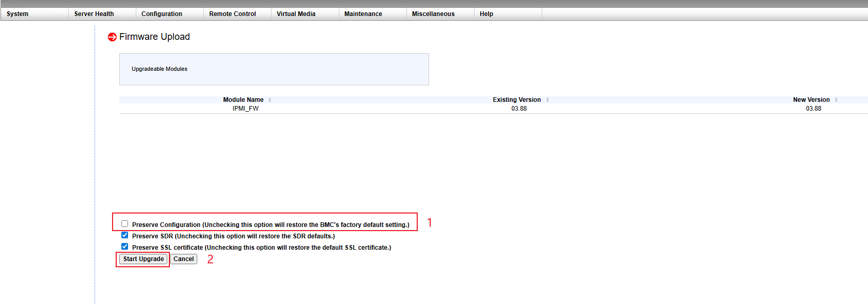Open the System menu

pyautogui.click(x=18, y=14)
